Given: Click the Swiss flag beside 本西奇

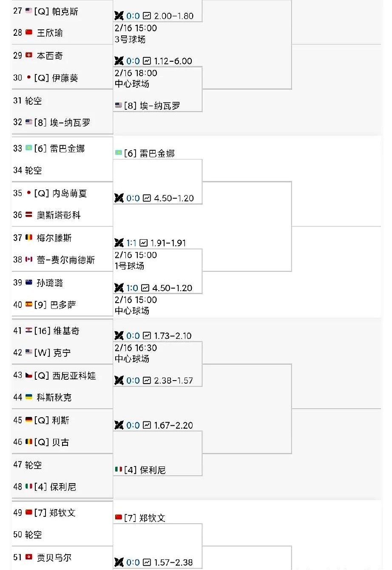Looking at the screenshot, I should (29, 55).
